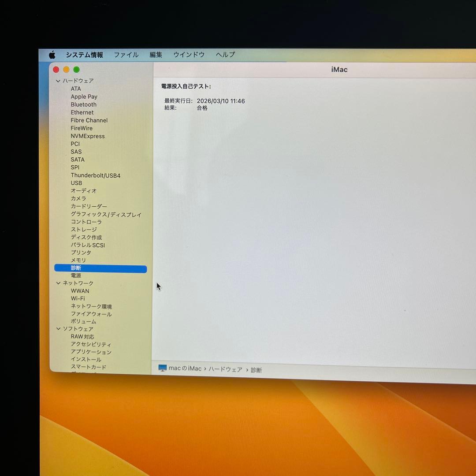Viewport: 476px width, 476px height.
Task: Select メモリ in the sidebar
Action: (78, 260)
